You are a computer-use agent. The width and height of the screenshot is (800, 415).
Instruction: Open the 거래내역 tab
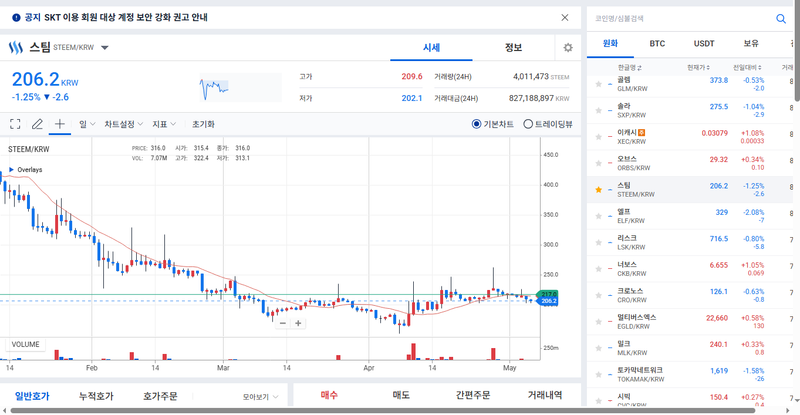click(x=545, y=395)
